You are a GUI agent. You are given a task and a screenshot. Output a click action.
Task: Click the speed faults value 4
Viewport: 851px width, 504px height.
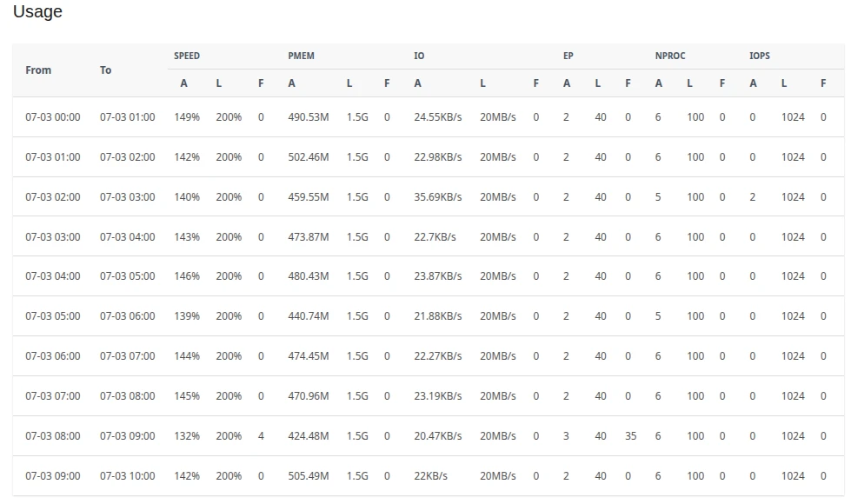261,436
